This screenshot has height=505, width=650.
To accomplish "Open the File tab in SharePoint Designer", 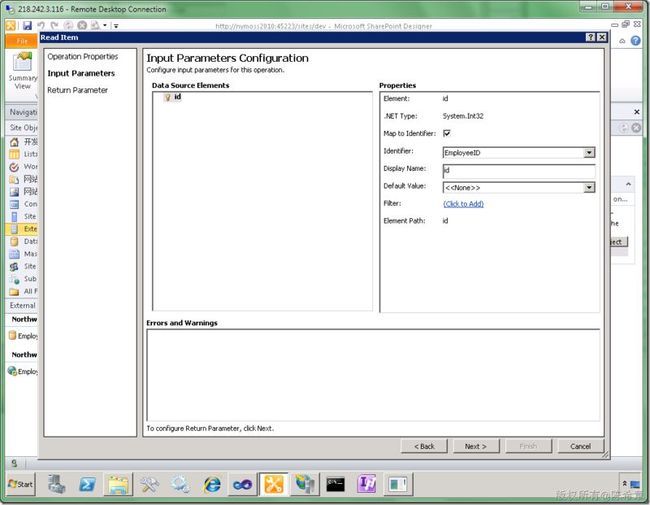I will coord(22,41).
